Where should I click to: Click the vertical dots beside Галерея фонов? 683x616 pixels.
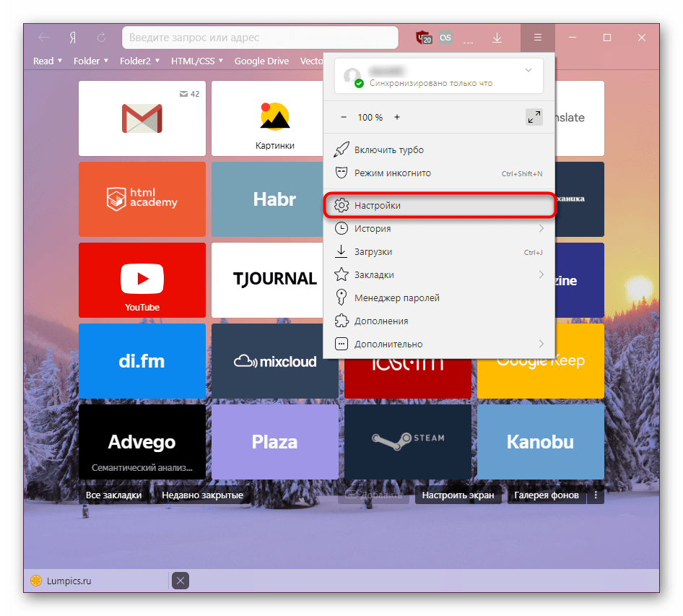[x=596, y=495]
